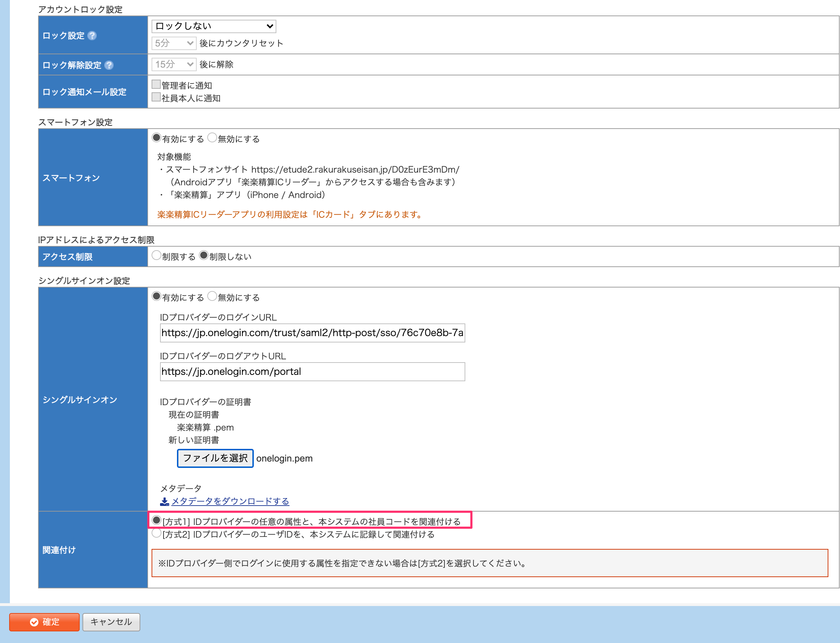Select 制限する for IP access restriction
The image size is (840, 643).
pos(156,255)
